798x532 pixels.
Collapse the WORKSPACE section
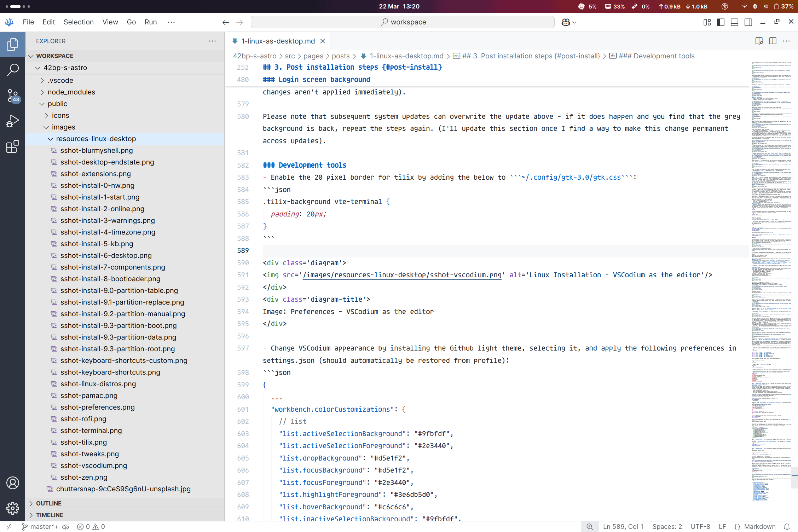click(x=125, y=56)
